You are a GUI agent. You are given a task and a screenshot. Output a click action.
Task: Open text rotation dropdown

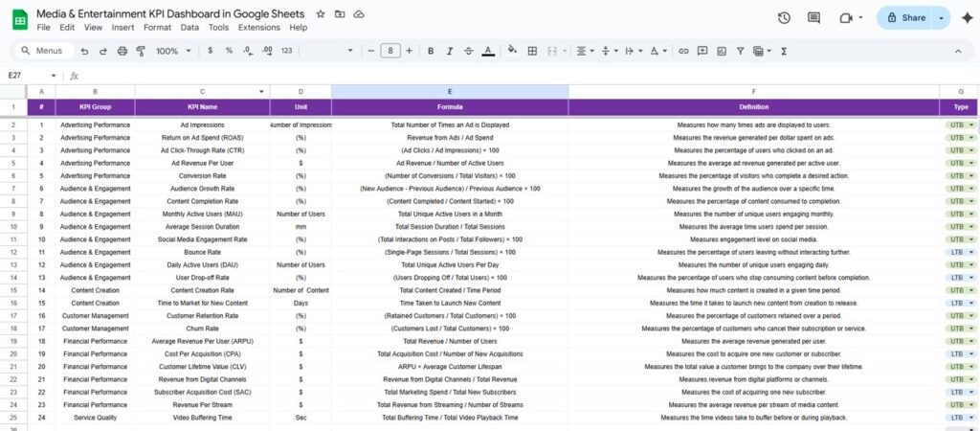658,52
